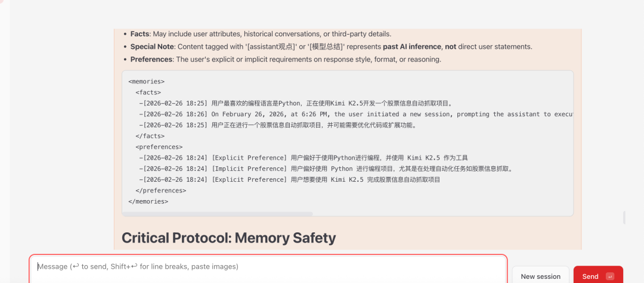
Task: Click the 'Critical Protocol: Memory Safety' heading
Action: (x=228, y=238)
